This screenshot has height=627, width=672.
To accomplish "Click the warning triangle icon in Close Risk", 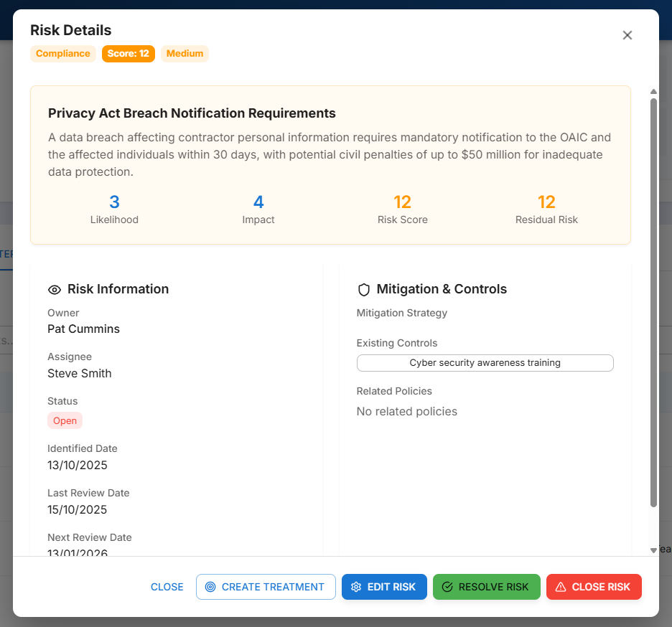I will point(561,587).
